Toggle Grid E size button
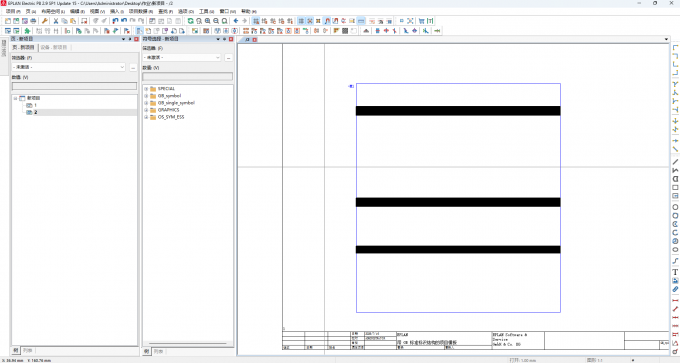 [290, 21]
